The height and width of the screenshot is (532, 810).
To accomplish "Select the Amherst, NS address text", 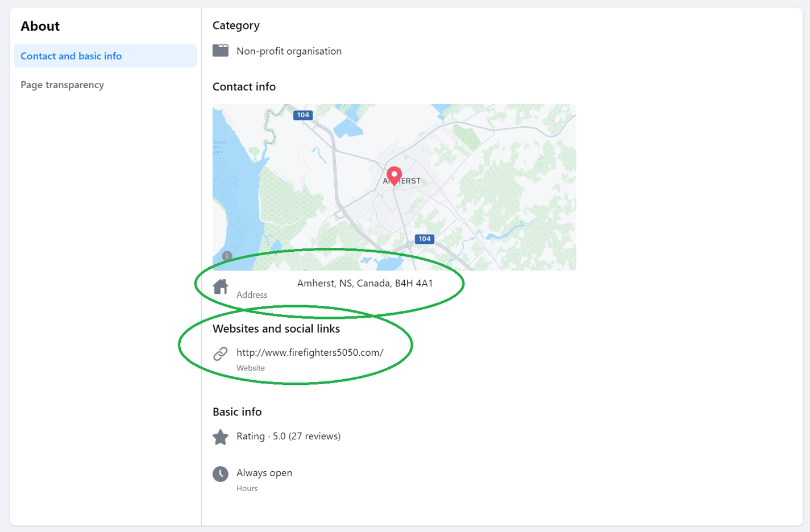I will pos(365,283).
